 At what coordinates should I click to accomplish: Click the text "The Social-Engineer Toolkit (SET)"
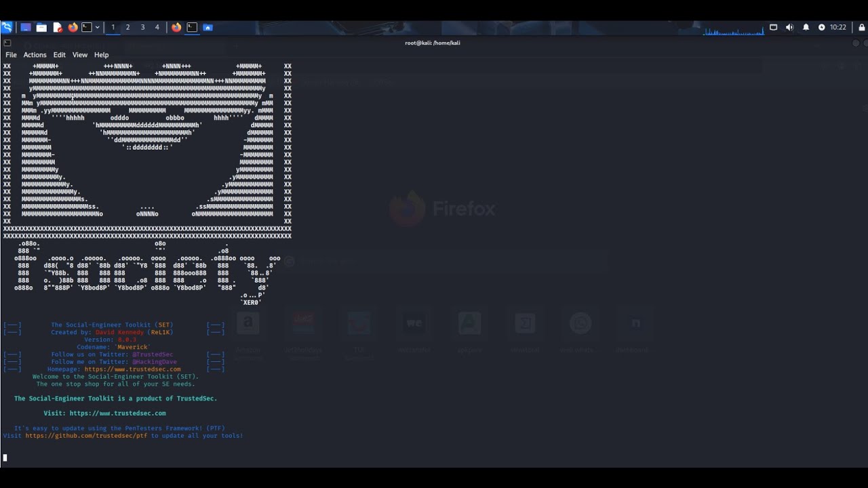pyautogui.click(x=113, y=325)
